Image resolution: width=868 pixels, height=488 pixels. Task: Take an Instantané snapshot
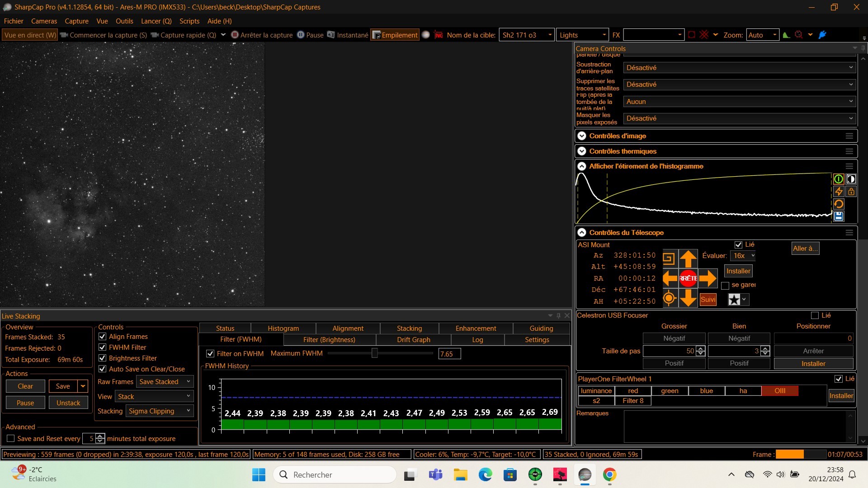pos(348,35)
